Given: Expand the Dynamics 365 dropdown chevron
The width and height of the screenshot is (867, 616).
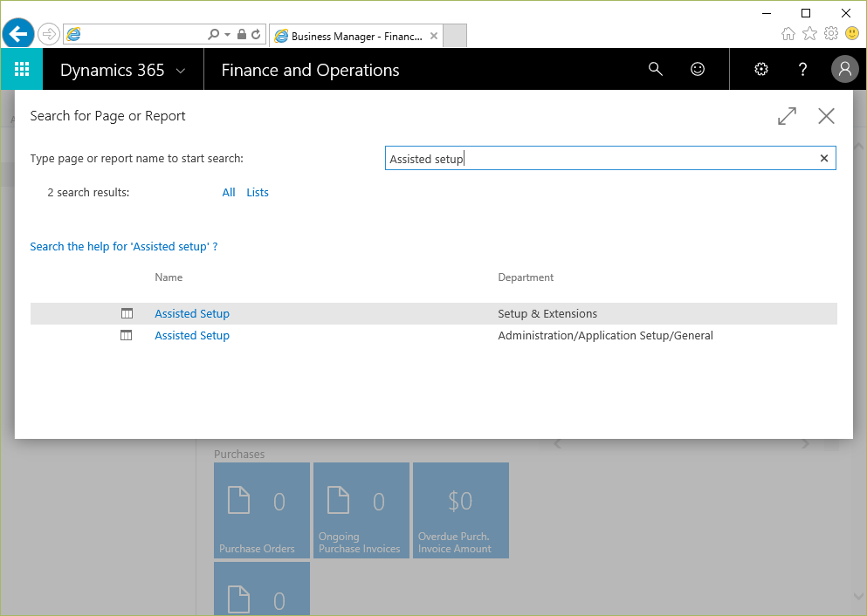Looking at the screenshot, I should tap(180, 71).
